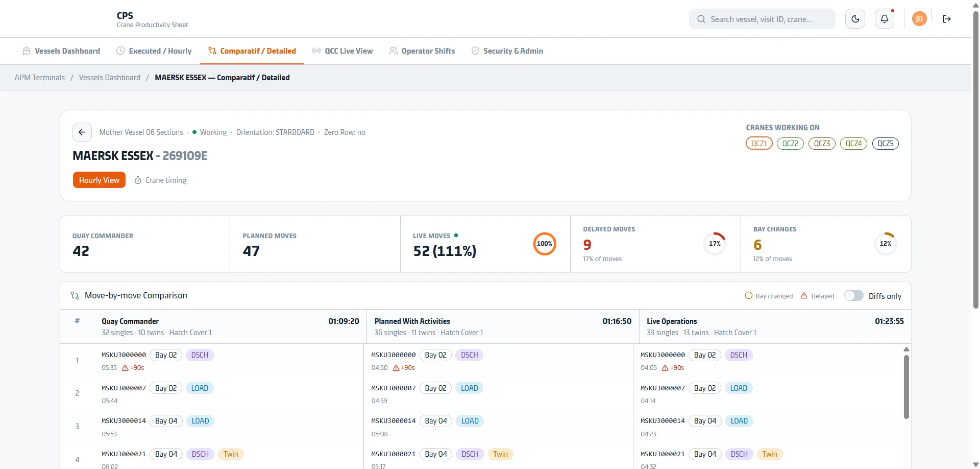This screenshot has height=469, width=980.
Task: Go to QCC Live View tab
Action: pos(342,51)
